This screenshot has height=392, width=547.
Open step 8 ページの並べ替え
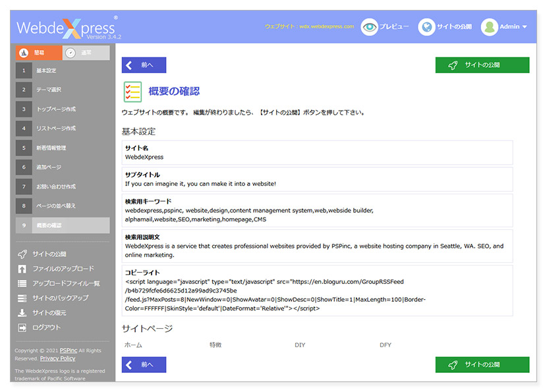click(x=63, y=206)
